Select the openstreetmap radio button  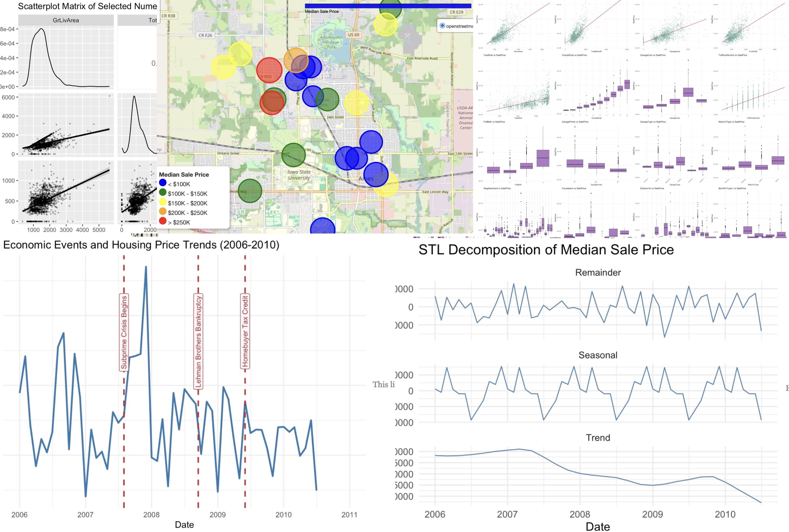(x=442, y=26)
